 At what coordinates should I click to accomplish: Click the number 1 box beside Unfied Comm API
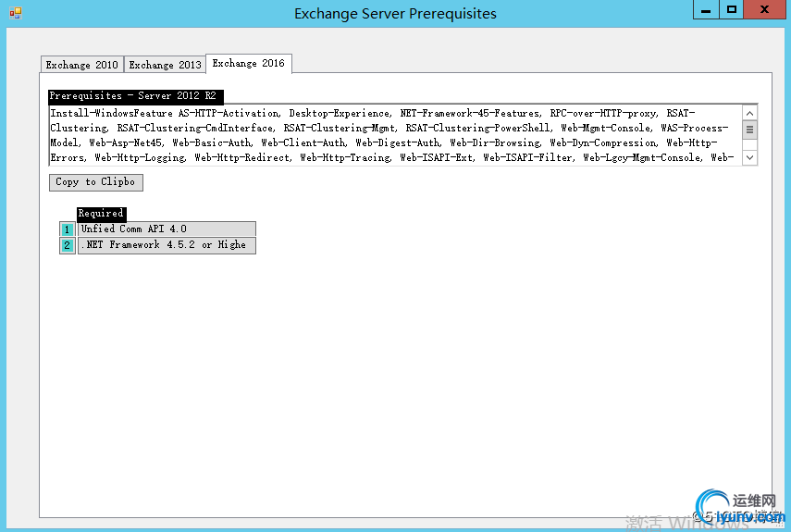68,229
